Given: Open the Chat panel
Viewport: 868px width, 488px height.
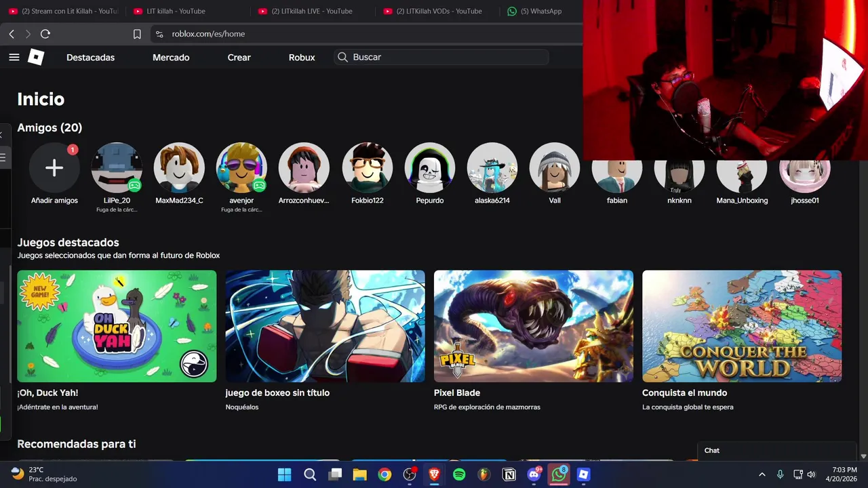Looking at the screenshot, I should pos(777,451).
